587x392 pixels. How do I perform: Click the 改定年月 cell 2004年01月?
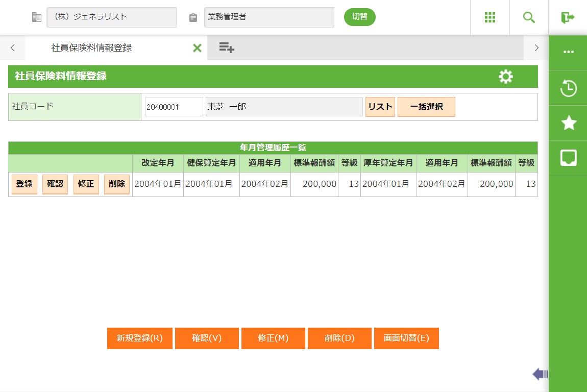point(158,184)
